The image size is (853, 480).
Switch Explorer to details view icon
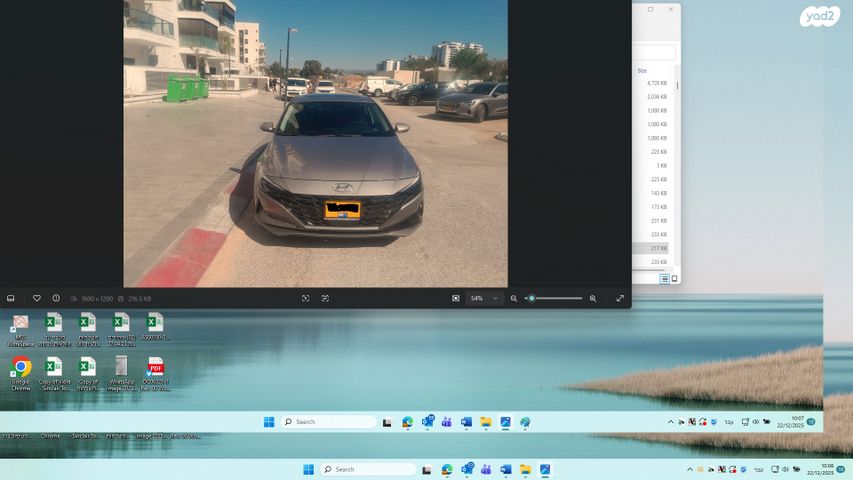[x=665, y=279]
